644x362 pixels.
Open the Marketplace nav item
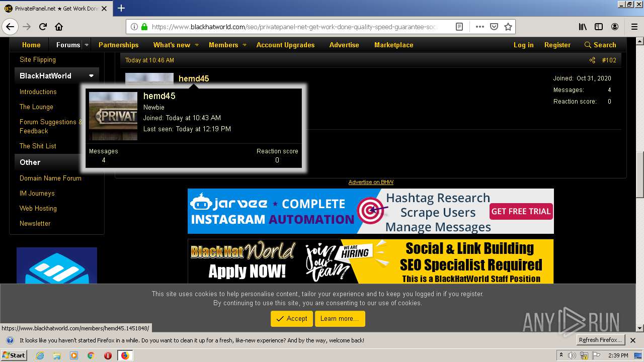tap(393, 45)
